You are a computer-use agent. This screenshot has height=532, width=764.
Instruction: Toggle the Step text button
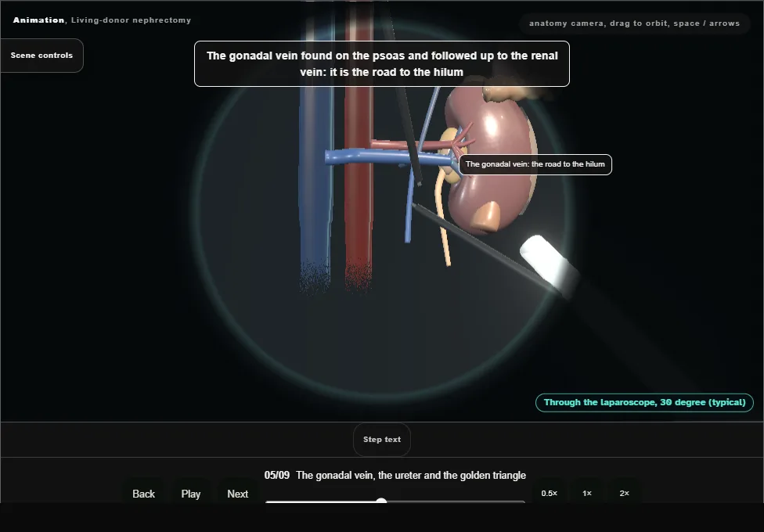(x=382, y=440)
